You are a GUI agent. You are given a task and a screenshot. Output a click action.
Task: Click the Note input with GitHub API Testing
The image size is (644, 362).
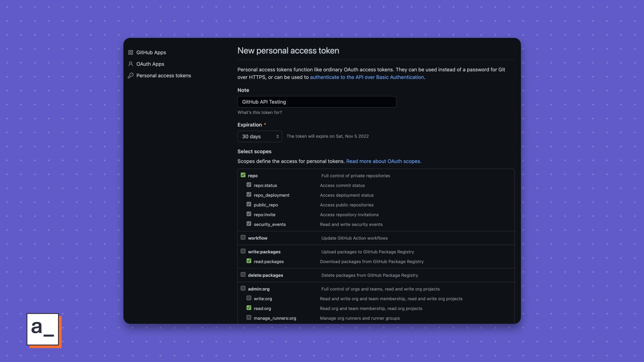click(317, 102)
